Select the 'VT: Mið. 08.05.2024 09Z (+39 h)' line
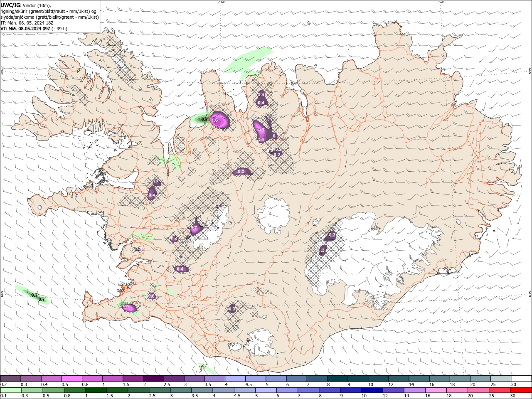Image resolution: width=532 pixels, height=399 pixels. 34,29
